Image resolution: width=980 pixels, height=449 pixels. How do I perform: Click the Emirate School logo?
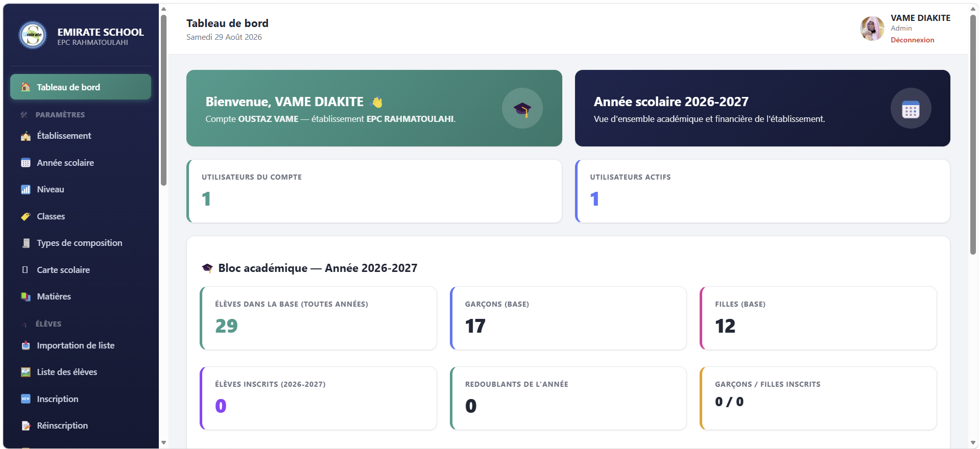pyautogui.click(x=33, y=35)
